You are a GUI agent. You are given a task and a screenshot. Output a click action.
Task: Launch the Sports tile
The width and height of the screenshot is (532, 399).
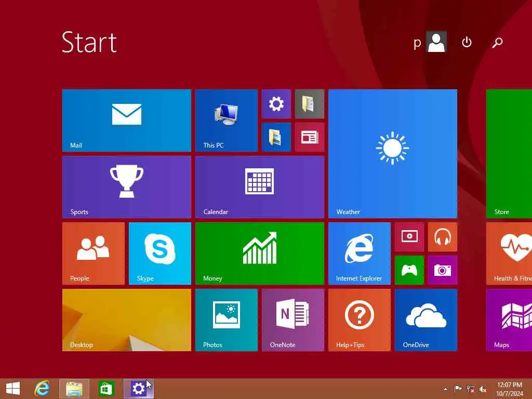pos(127,187)
